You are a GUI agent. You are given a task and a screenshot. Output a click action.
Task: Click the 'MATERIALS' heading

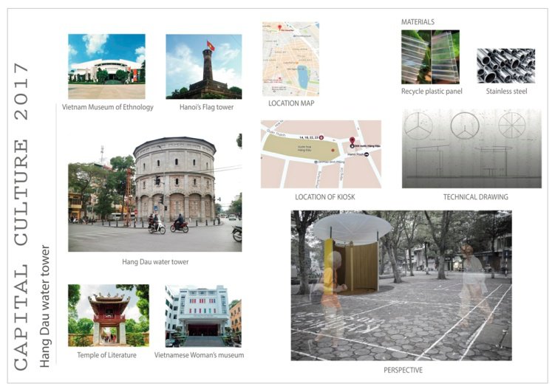point(418,22)
